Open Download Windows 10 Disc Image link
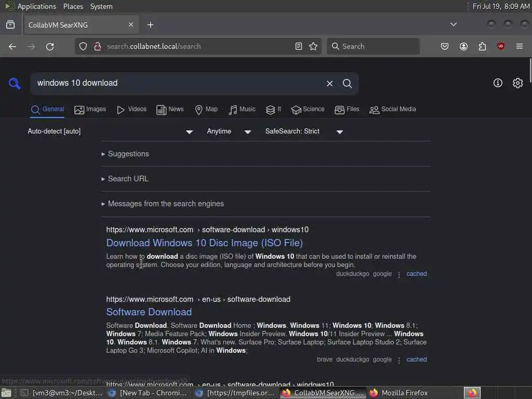The width and height of the screenshot is (532, 399). click(204, 243)
